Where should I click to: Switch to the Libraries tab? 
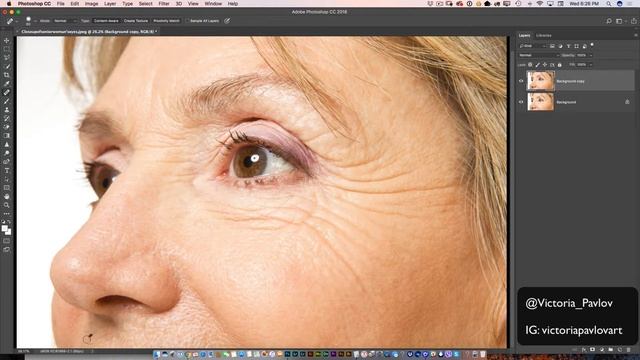pyautogui.click(x=543, y=36)
